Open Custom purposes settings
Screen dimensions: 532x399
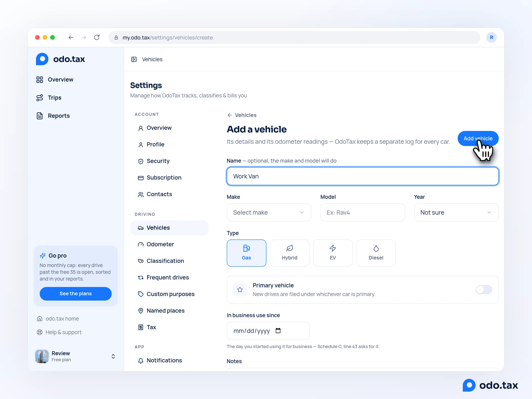(x=169, y=294)
